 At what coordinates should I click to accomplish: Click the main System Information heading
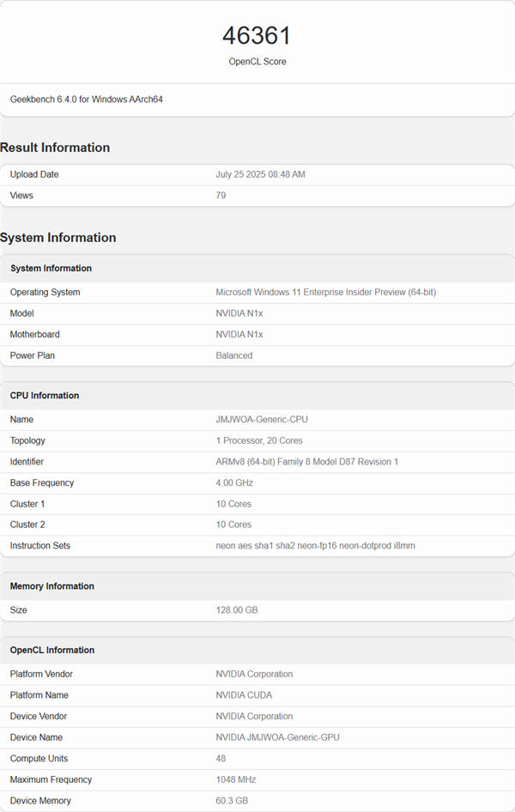58,238
